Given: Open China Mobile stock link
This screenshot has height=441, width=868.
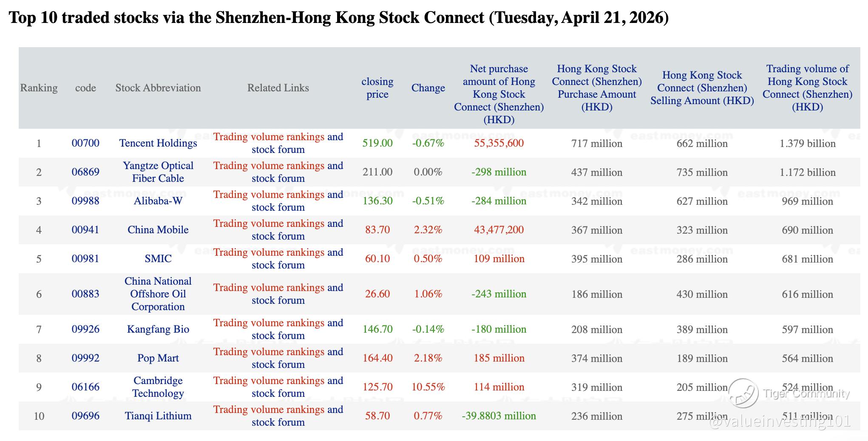Looking at the screenshot, I should click(x=158, y=230).
